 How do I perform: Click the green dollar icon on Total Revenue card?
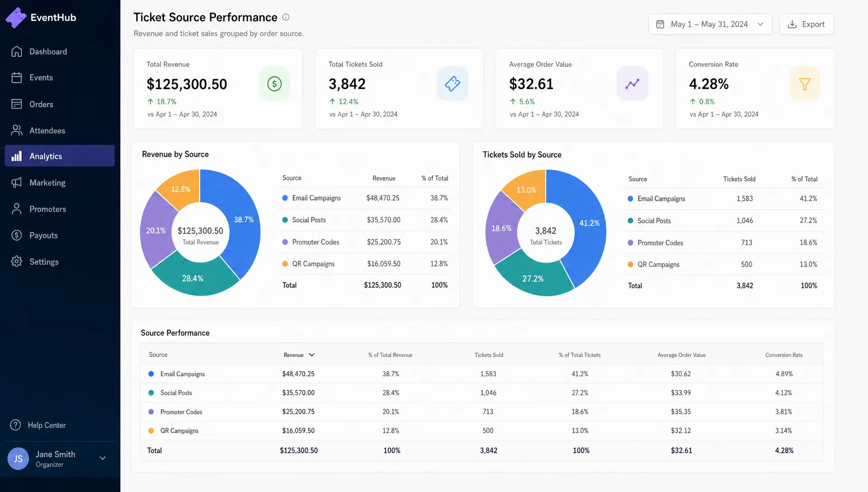tap(274, 84)
